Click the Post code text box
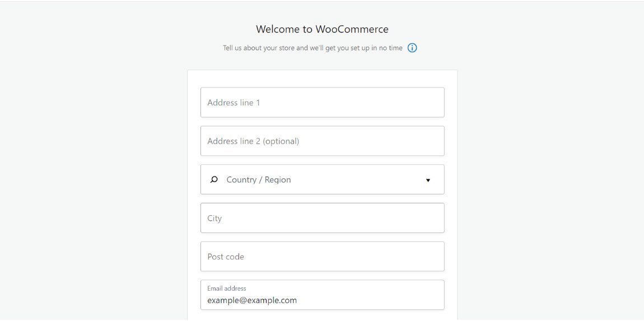 (323, 257)
